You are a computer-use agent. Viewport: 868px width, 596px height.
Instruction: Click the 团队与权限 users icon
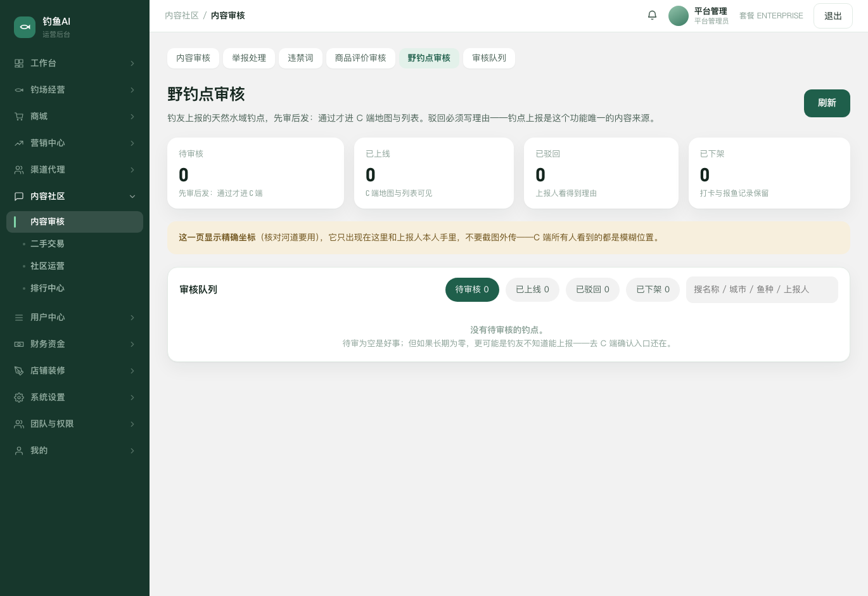[19, 424]
